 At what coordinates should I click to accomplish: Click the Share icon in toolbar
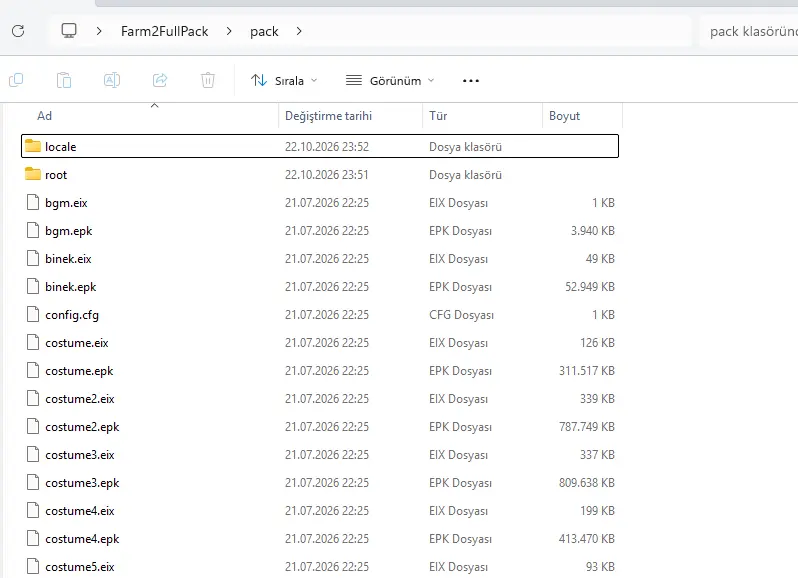[160, 80]
